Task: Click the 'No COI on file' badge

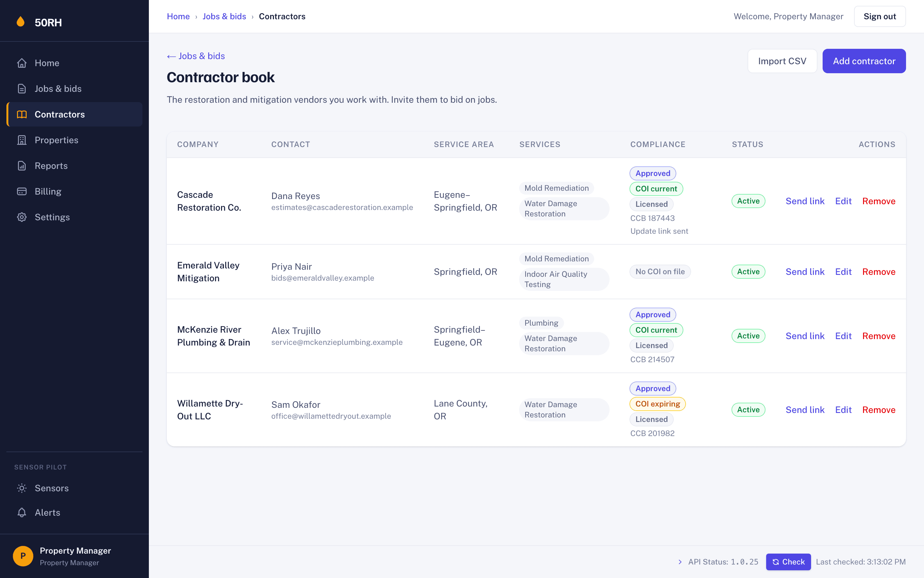Action: point(660,272)
